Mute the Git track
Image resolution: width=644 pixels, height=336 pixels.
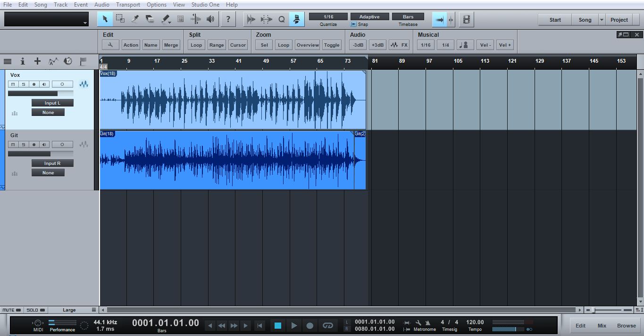pos(13,145)
